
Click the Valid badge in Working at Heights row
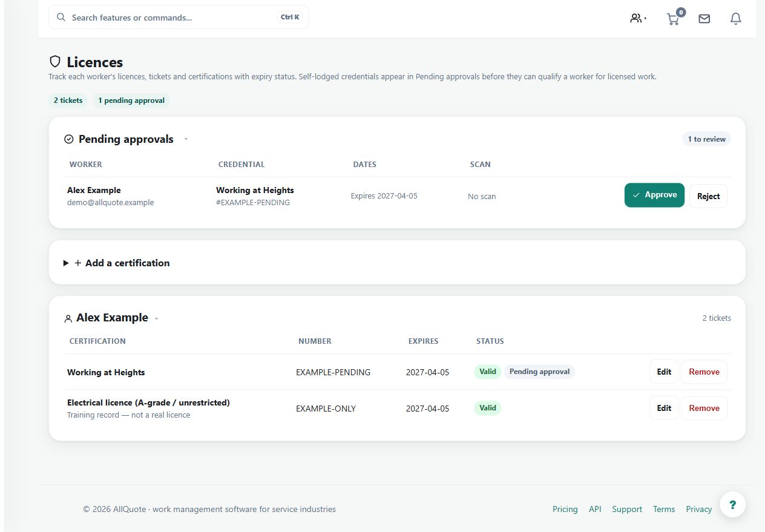coord(488,372)
